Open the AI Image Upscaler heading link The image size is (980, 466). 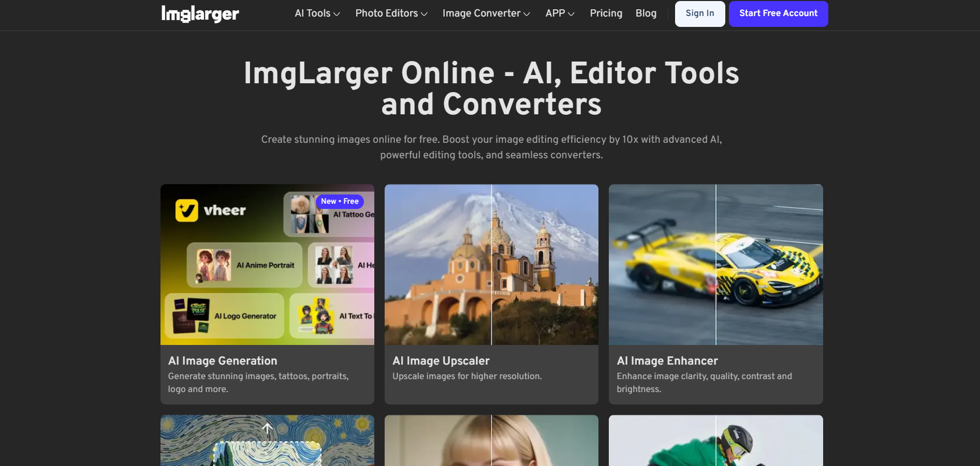(x=441, y=361)
